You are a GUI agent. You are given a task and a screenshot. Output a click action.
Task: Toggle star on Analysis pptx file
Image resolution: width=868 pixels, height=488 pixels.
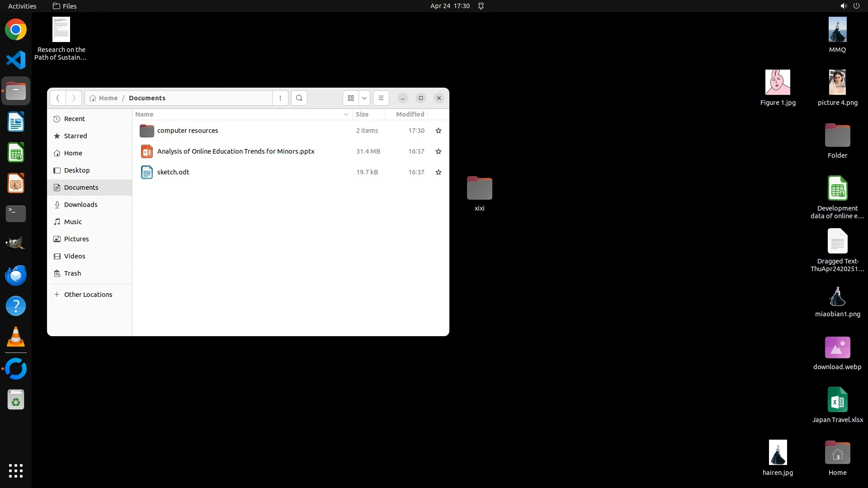click(x=438, y=151)
